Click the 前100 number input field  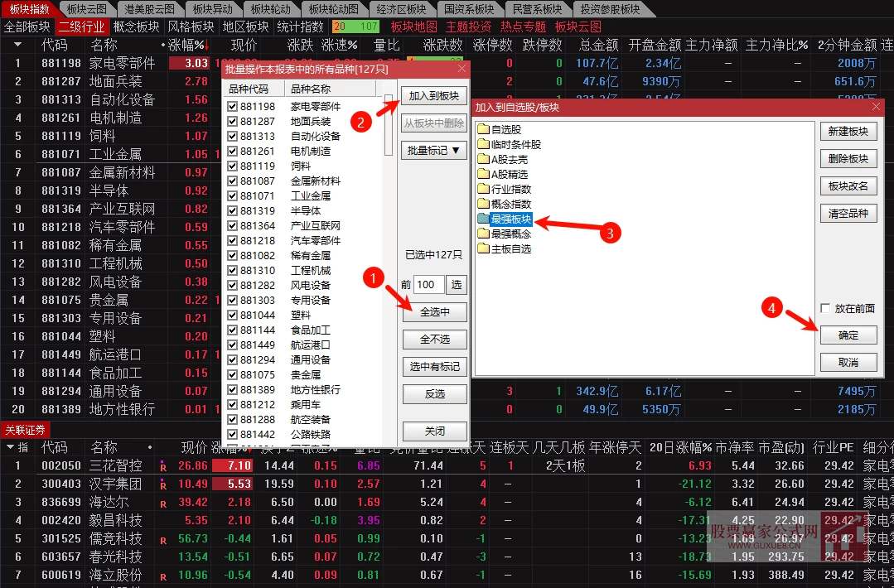(x=428, y=284)
